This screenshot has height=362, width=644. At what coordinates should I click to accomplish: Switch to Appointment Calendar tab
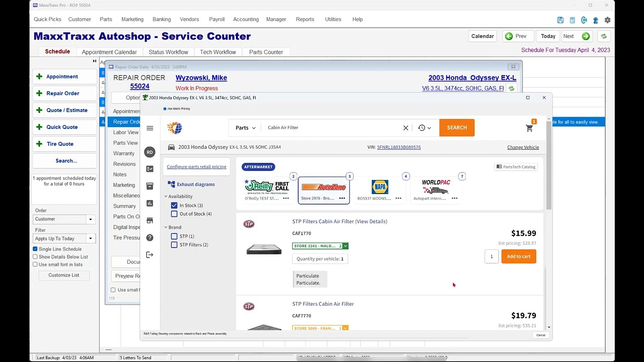pyautogui.click(x=109, y=52)
